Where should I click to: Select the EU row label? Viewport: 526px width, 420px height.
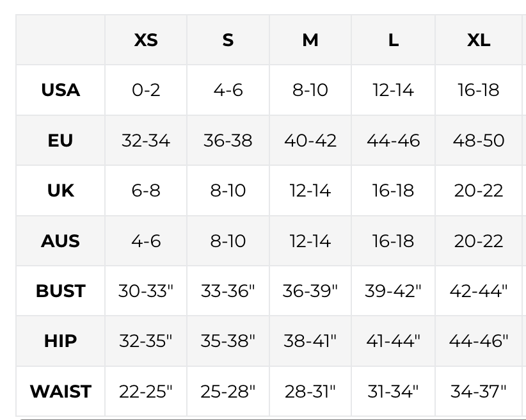(x=61, y=140)
